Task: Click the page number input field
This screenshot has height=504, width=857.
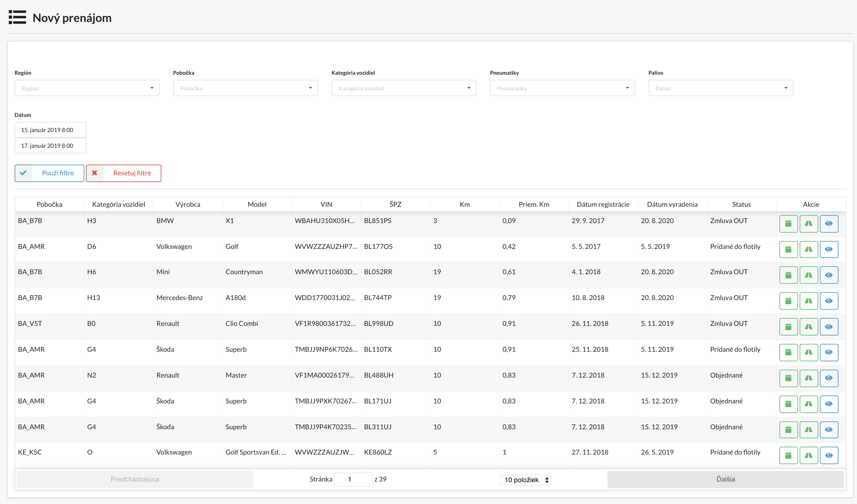Action: click(353, 479)
